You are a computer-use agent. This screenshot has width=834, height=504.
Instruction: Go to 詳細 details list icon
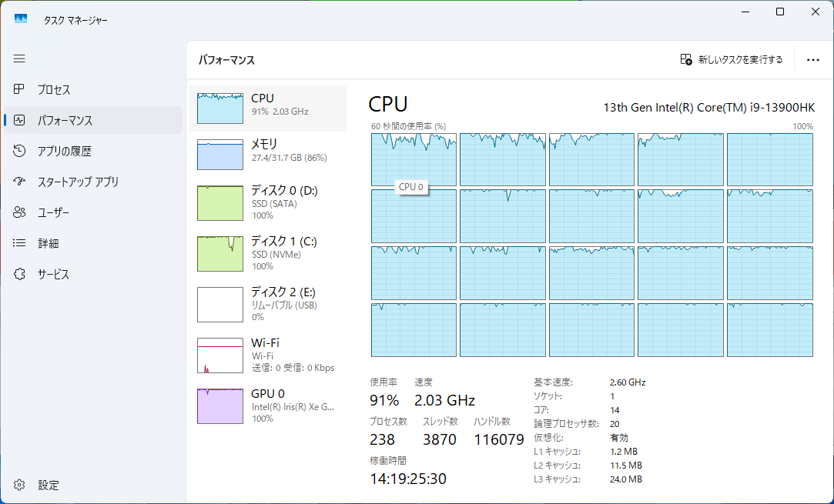pyautogui.click(x=20, y=243)
